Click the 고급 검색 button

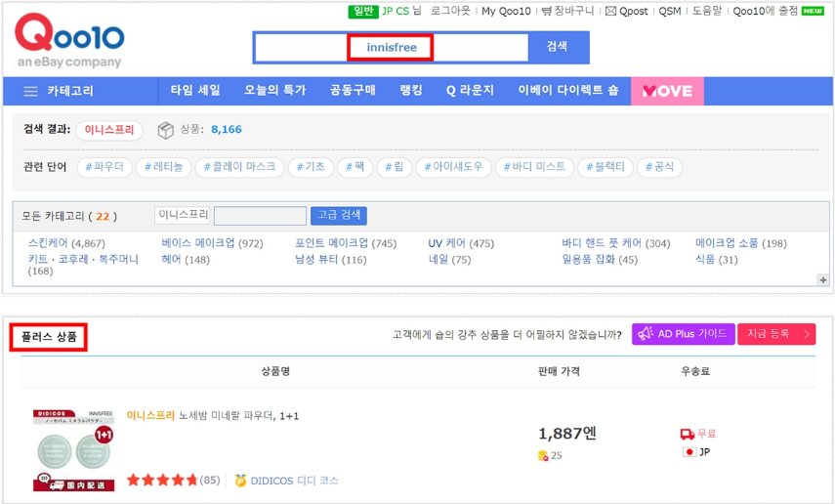(339, 215)
